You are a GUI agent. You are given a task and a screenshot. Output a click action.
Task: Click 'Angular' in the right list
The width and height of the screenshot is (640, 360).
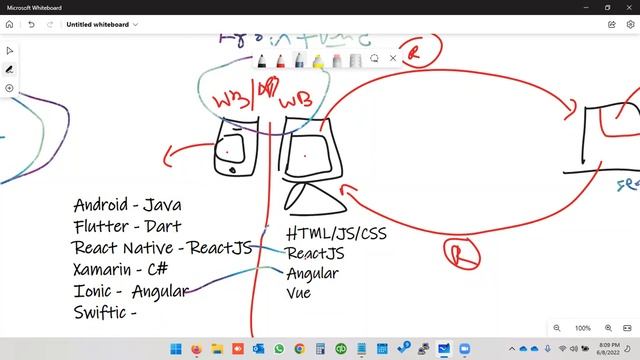click(x=313, y=273)
